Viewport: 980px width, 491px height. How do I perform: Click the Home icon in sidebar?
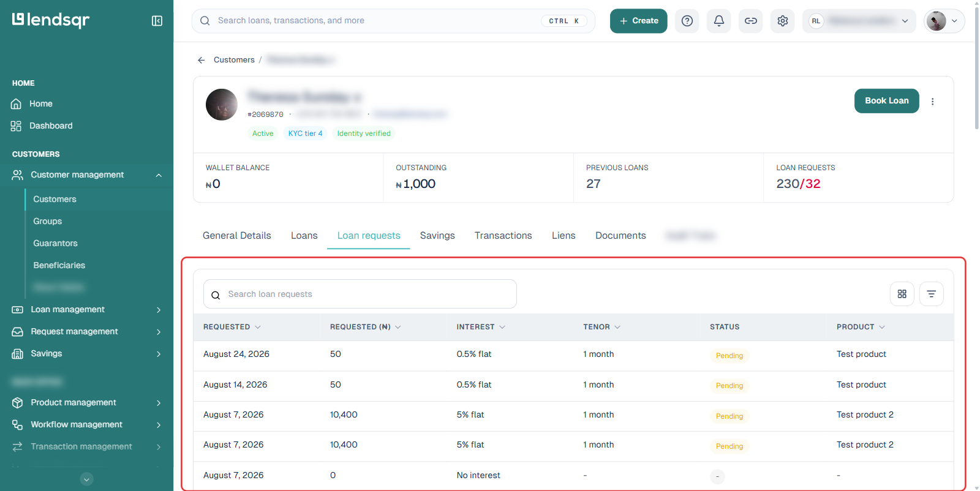[x=17, y=104]
